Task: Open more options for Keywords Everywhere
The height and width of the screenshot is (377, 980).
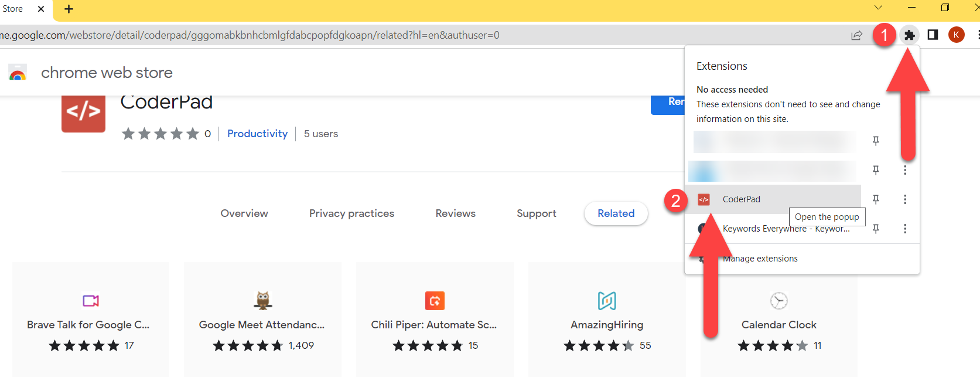Action: pos(905,229)
